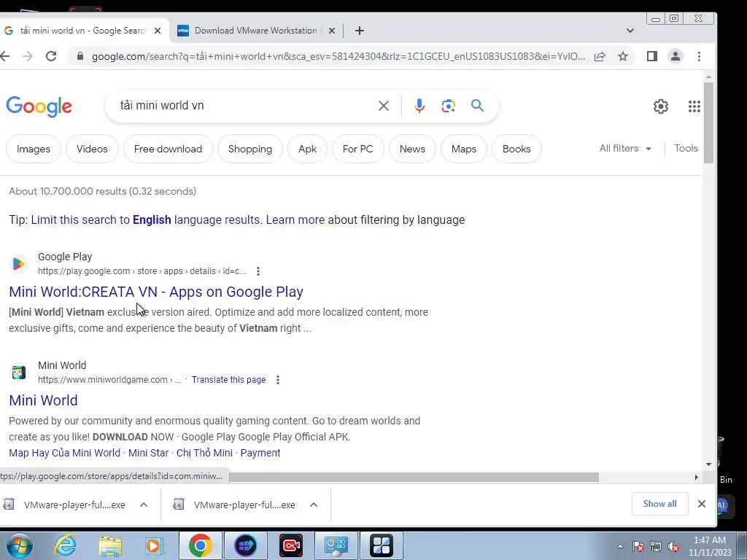Viewport: 747px width, 560px height.
Task: Click Show all downloads button
Action: [659, 504]
